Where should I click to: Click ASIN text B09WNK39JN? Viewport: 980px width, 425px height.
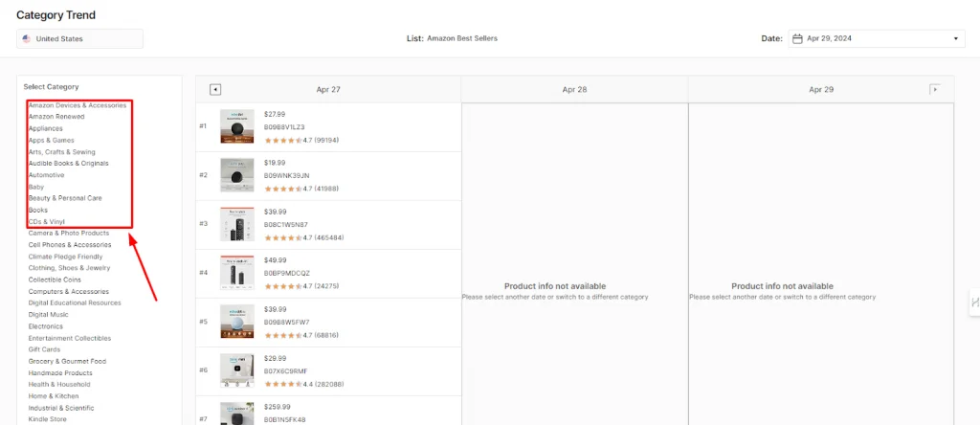pyautogui.click(x=287, y=175)
